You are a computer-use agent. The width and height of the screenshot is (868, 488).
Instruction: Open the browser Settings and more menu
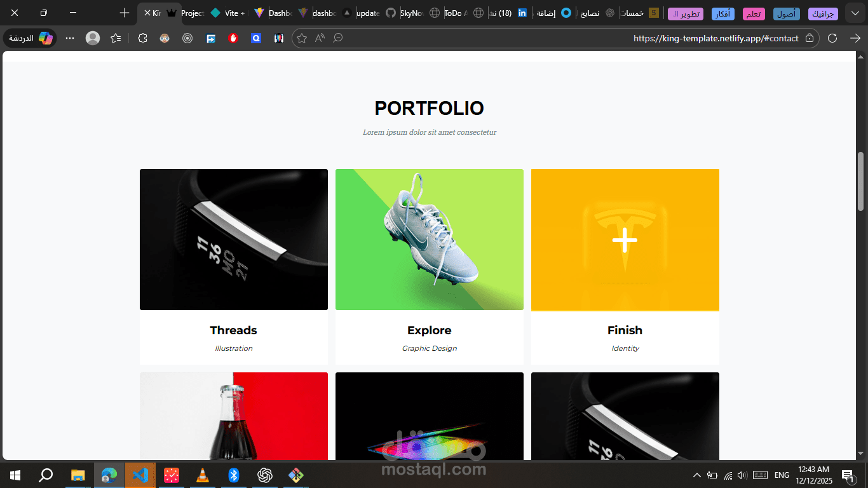[70, 38]
